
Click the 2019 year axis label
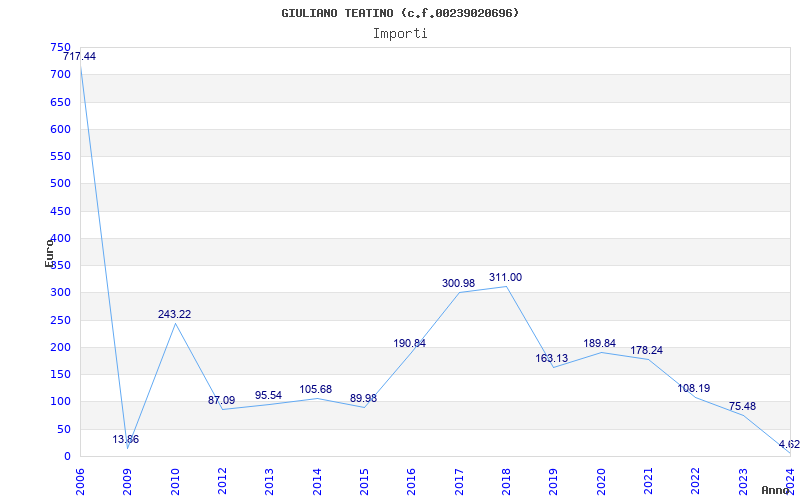pyautogui.click(x=554, y=481)
